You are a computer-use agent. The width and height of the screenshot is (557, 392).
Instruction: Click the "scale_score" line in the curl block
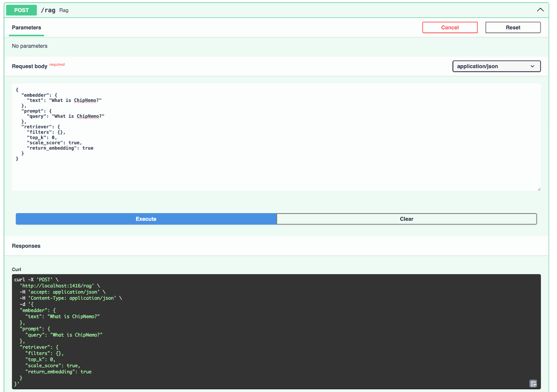[x=52, y=366]
